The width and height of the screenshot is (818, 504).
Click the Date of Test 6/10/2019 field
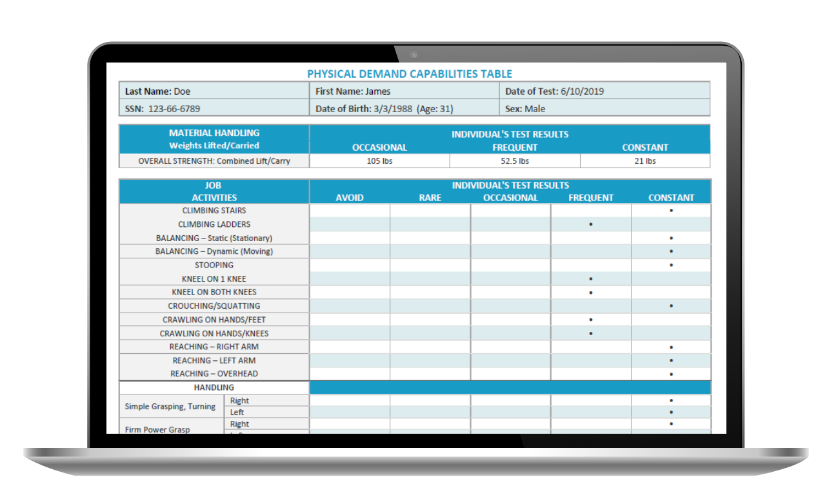point(606,92)
